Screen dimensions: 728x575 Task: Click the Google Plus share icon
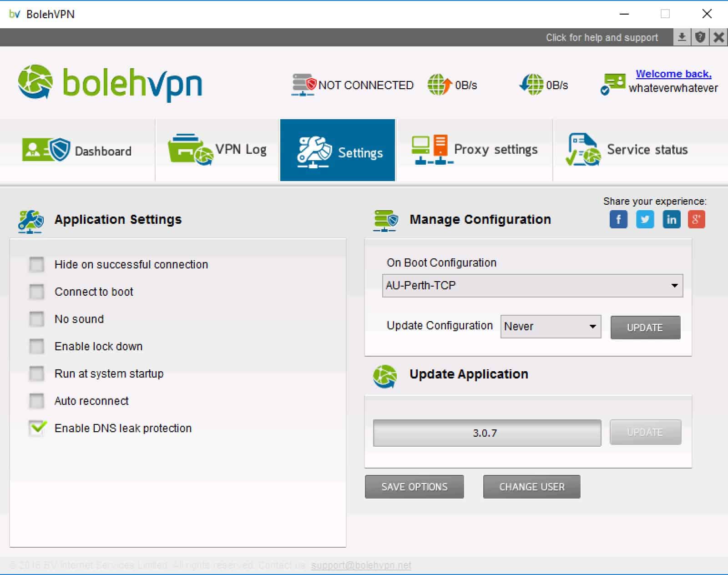click(x=697, y=220)
